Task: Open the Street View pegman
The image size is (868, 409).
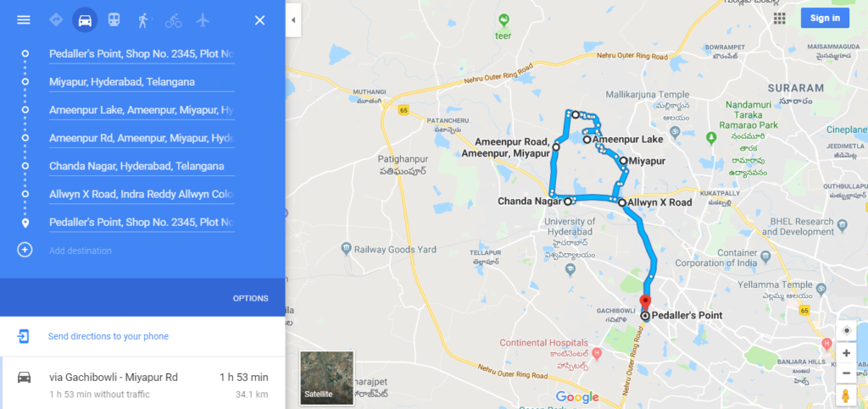Action: (x=846, y=395)
